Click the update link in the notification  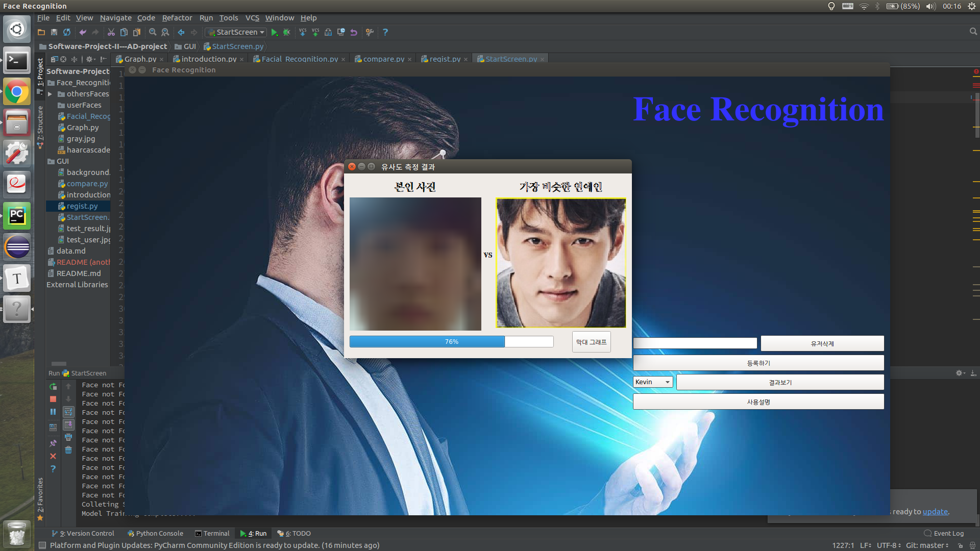[935, 512]
